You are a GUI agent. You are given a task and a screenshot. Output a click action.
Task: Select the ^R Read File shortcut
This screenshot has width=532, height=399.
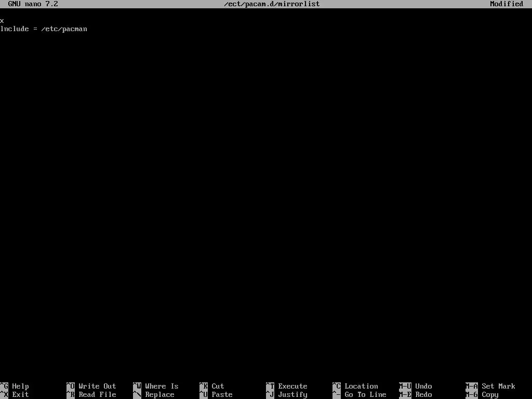click(91, 395)
